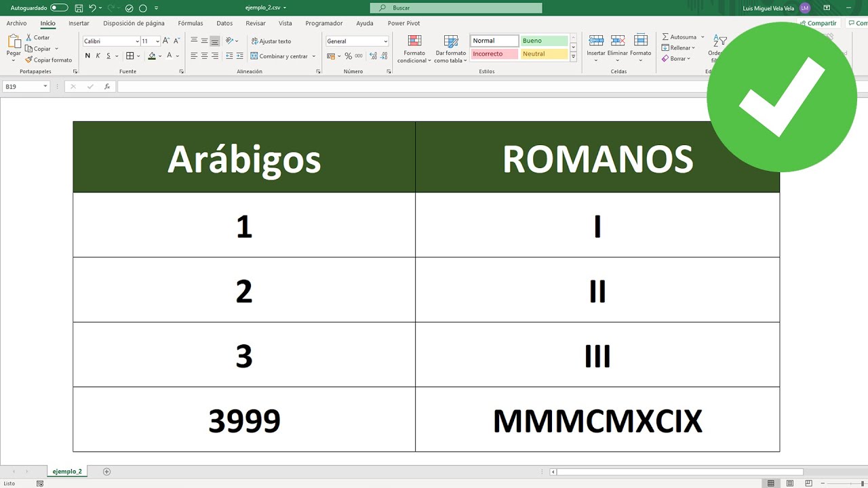Open the Programador ribbon tab
868x488 pixels.
[x=323, y=22]
